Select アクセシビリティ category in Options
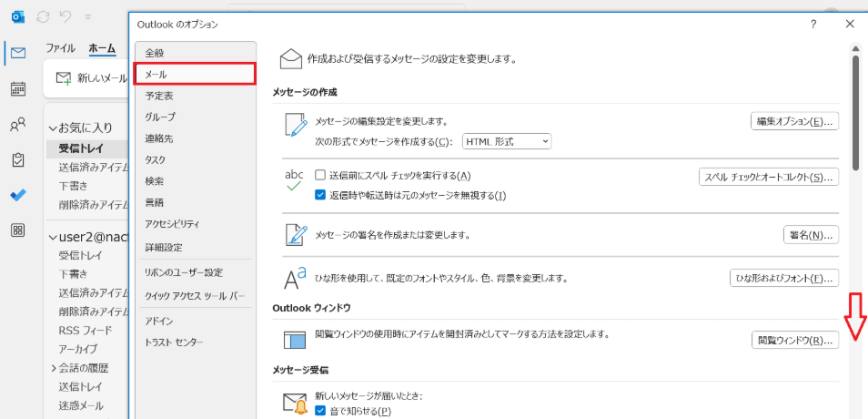 click(195, 224)
